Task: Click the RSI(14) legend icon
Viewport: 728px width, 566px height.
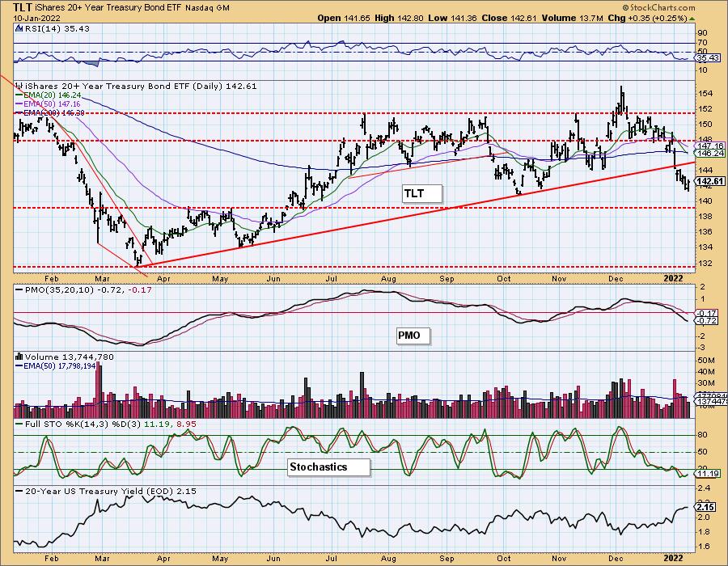Action: tap(19, 29)
